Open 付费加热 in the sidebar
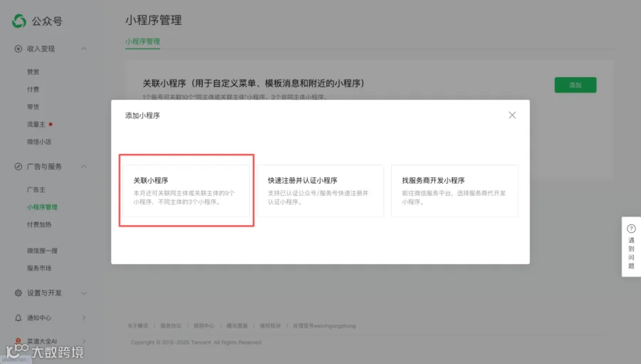 click(39, 224)
